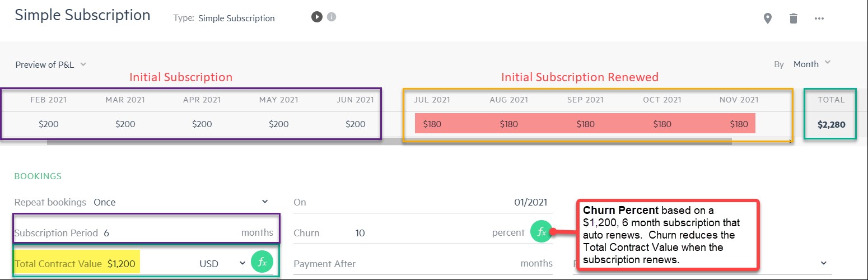Click the location pin icon

point(768,18)
